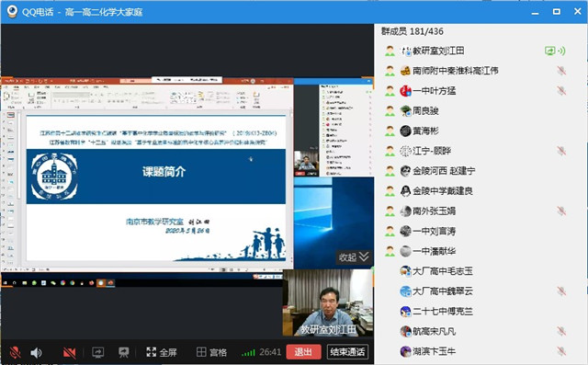This screenshot has height=365, width=588.
Task: Click the green signal strength indicator
Action: 248,353
